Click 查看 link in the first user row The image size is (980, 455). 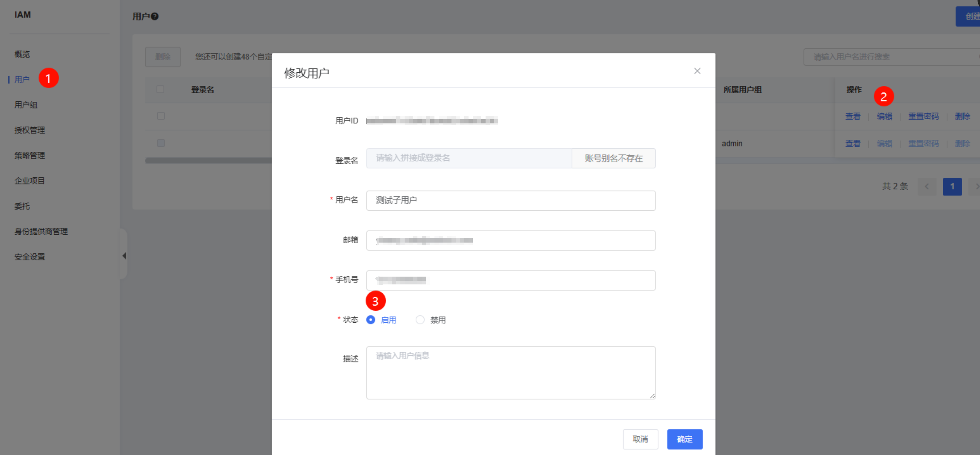point(853,116)
